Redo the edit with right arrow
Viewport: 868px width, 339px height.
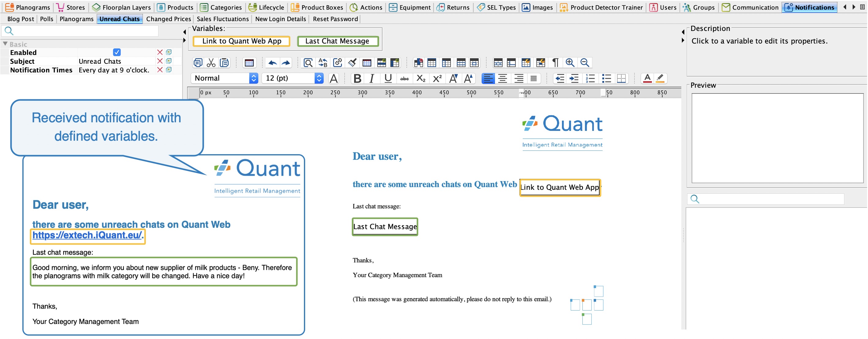pos(286,63)
